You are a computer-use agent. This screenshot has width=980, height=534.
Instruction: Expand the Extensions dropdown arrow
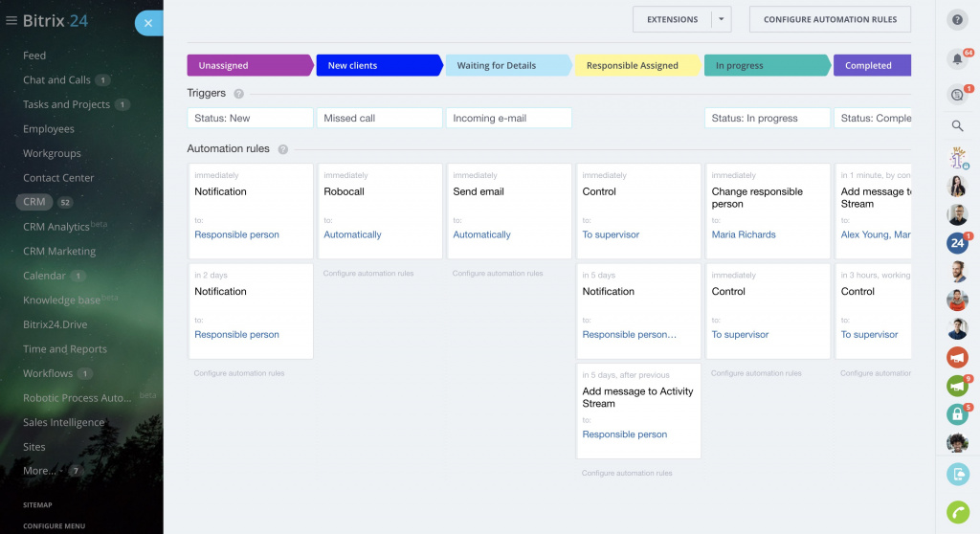tap(722, 19)
